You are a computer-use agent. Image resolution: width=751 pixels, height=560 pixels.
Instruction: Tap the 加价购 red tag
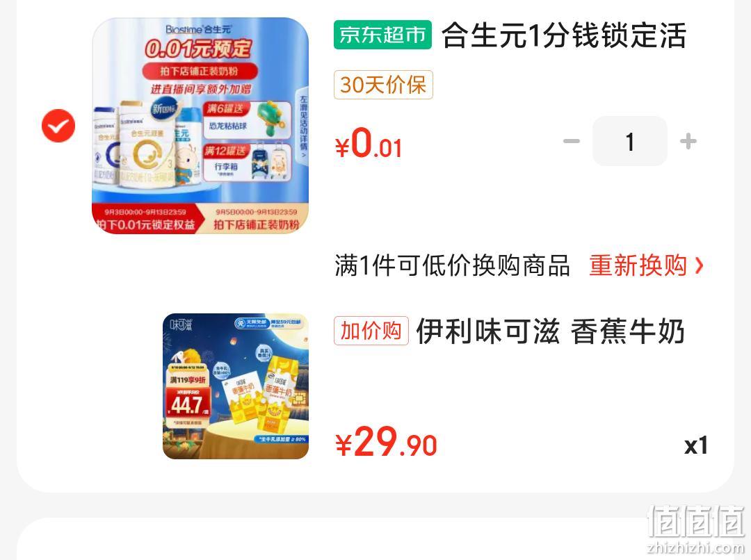[x=371, y=331]
